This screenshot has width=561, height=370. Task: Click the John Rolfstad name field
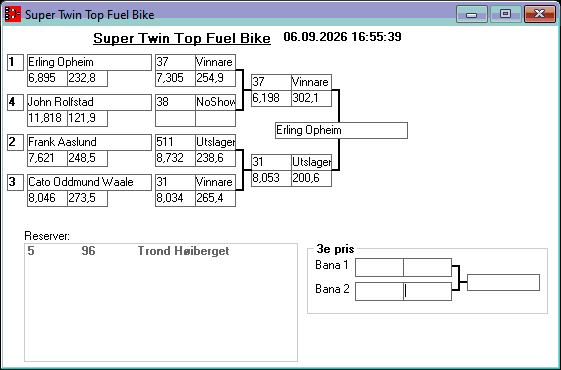click(x=89, y=102)
